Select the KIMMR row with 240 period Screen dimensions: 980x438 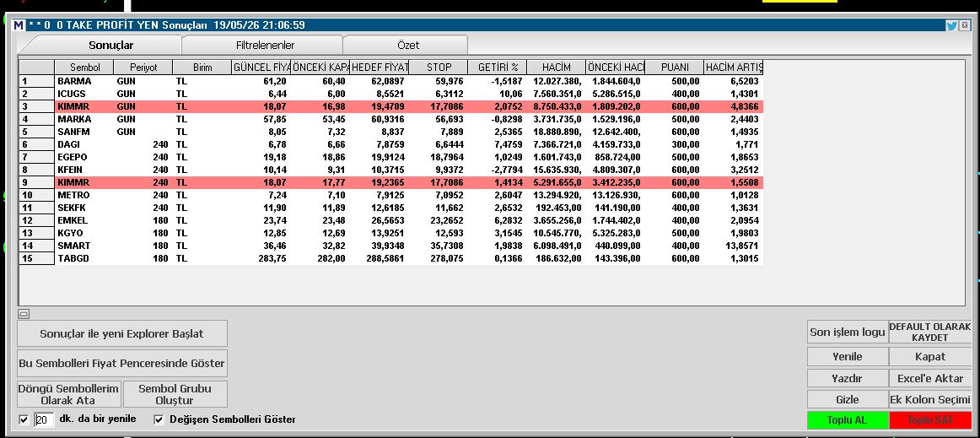391,182
